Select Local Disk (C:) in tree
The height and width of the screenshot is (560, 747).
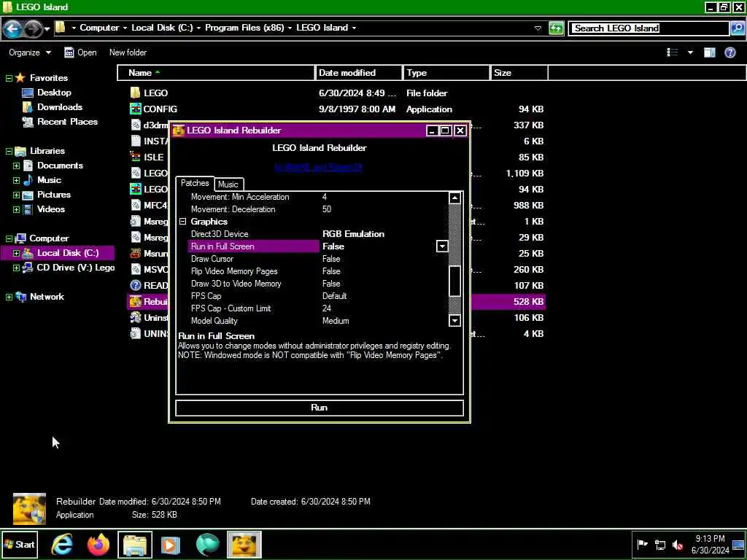click(x=68, y=253)
